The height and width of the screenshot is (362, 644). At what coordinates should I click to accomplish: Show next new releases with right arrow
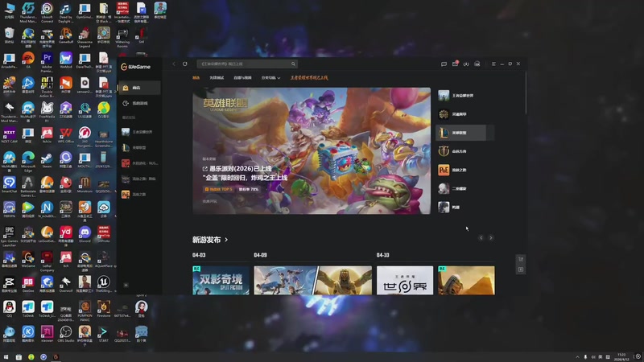491,238
